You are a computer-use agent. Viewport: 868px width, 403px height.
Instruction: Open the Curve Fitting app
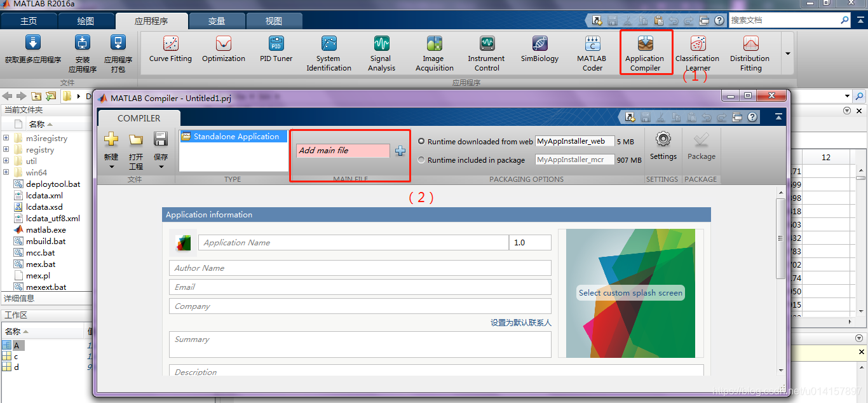tap(170, 48)
